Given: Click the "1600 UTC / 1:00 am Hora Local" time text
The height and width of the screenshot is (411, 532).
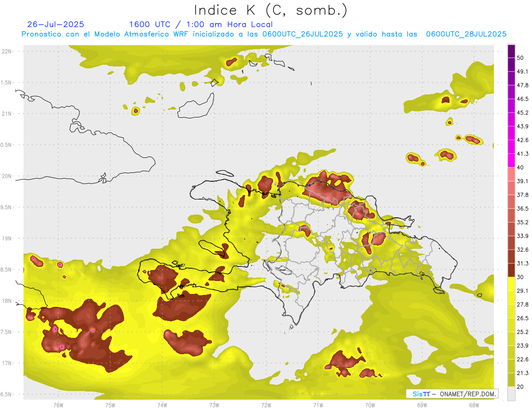Looking at the screenshot, I should pos(201,24).
